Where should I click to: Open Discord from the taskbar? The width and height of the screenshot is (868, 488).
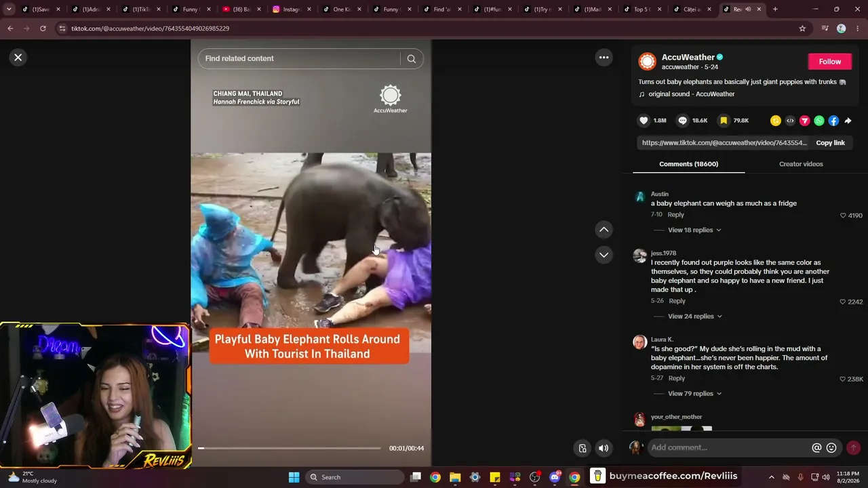coord(555,477)
